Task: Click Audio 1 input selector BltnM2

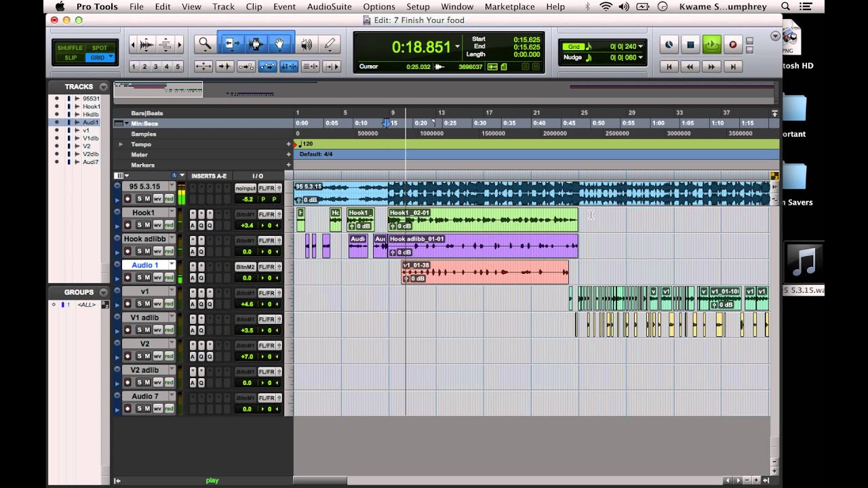Action: [245, 267]
